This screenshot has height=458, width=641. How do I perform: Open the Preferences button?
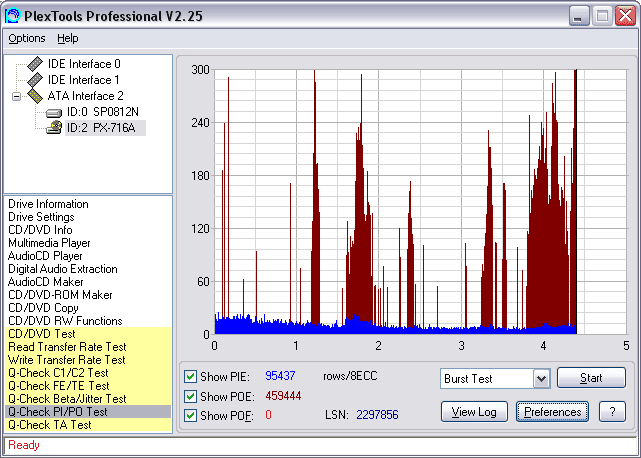coord(552,412)
